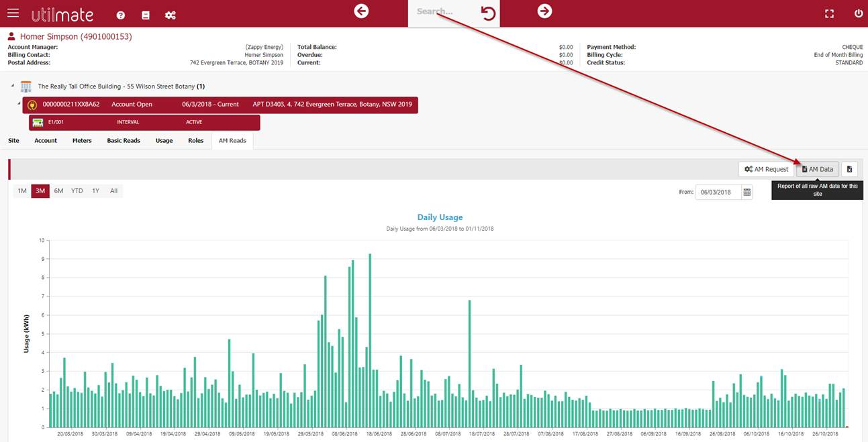Click the AM Request button
This screenshot has height=442, width=868.
[766, 169]
